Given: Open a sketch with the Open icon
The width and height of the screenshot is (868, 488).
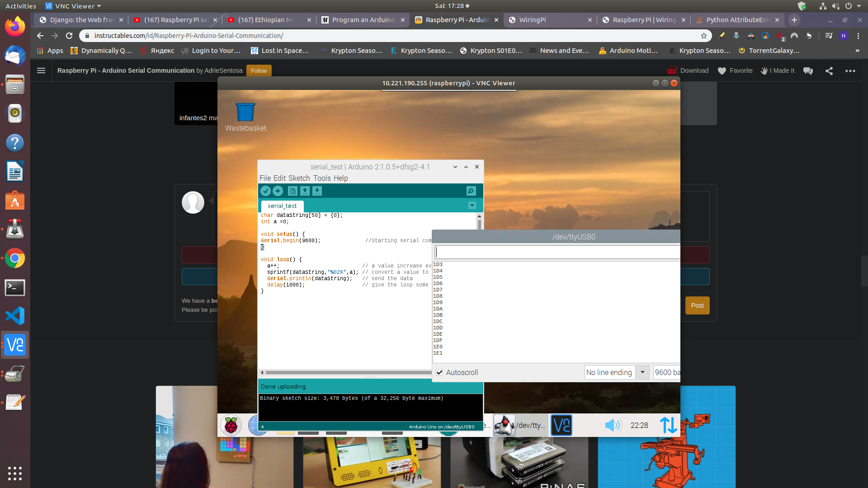Looking at the screenshot, I should [x=305, y=191].
